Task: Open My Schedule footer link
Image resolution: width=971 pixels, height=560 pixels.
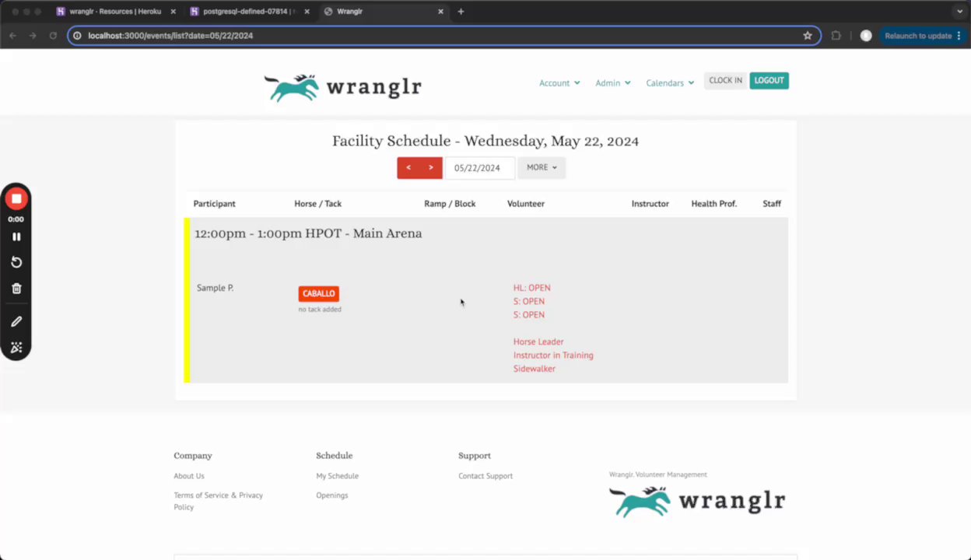Action: coord(337,476)
